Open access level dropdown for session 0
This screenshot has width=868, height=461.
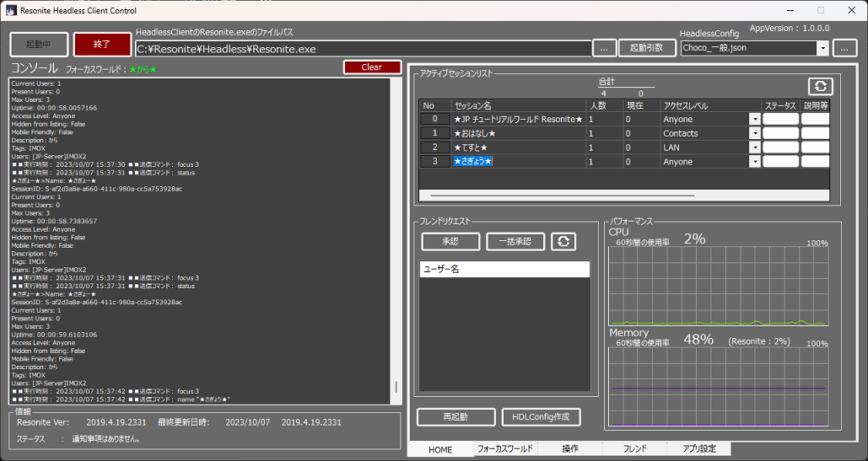[754, 119]
